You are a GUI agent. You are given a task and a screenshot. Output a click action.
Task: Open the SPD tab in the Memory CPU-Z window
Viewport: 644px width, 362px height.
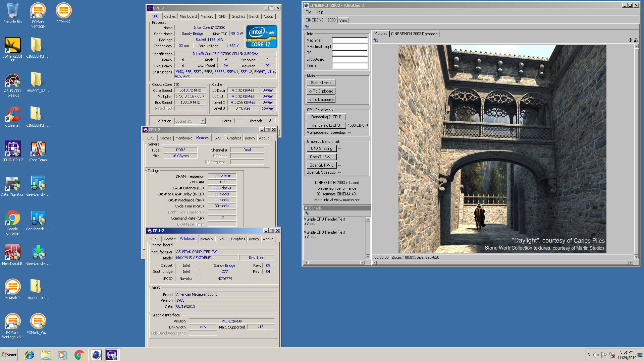pos(218,138)
